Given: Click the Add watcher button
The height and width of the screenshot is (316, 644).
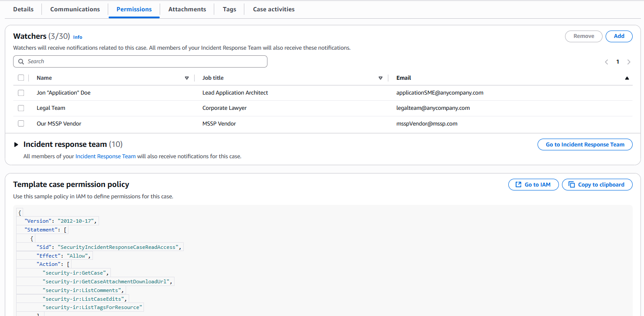Looking at the screenshot, I should pyautogui.click(x=619, y=36).
